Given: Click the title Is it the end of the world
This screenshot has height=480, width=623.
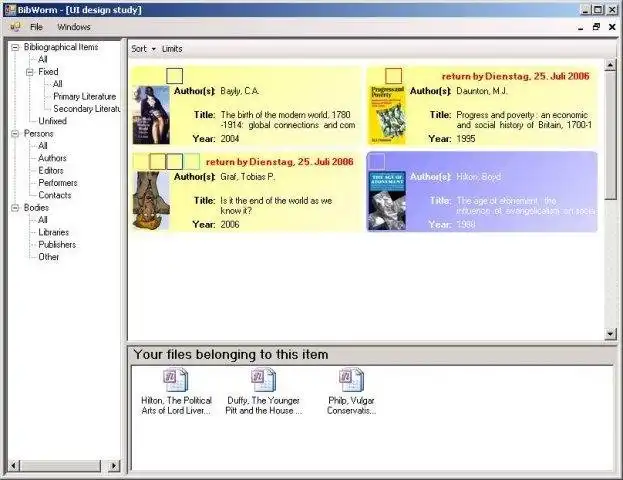Looking at the screenshot, I should (276, 205).
